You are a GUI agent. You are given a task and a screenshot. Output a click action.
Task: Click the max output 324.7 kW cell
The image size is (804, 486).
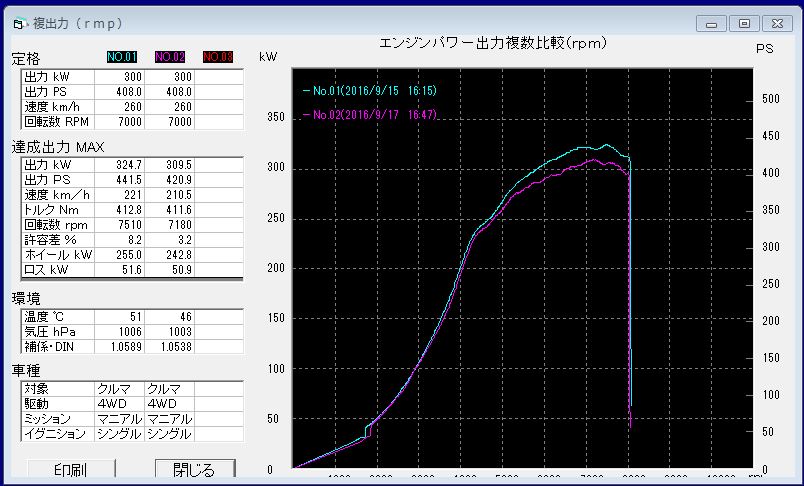(120, 164)
